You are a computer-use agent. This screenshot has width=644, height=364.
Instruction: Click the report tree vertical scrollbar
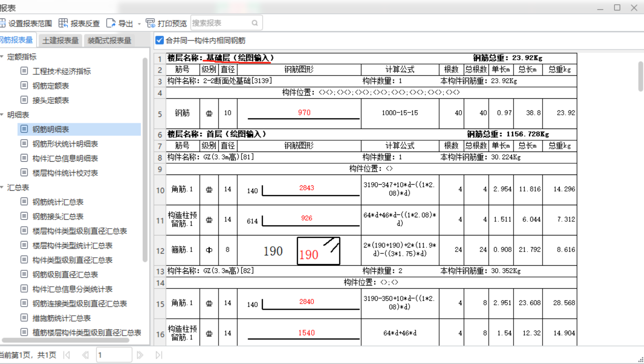click(145, 160)
